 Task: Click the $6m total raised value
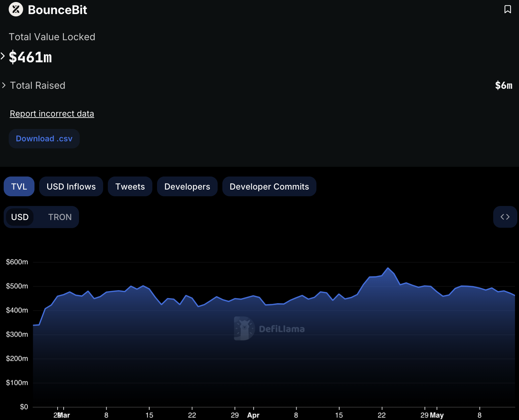(x=504, y=85)
